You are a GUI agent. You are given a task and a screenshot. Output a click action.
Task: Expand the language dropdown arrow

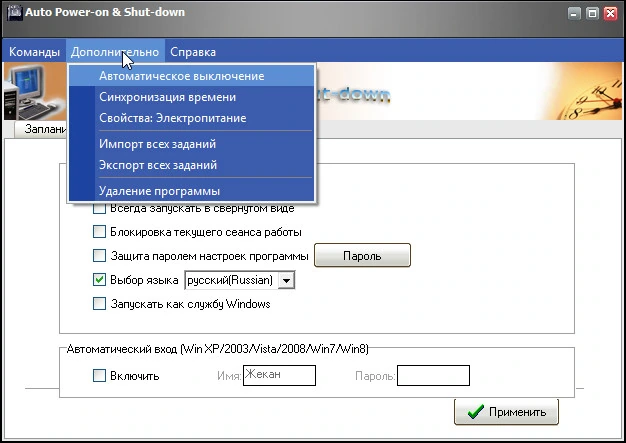point(286,280)
